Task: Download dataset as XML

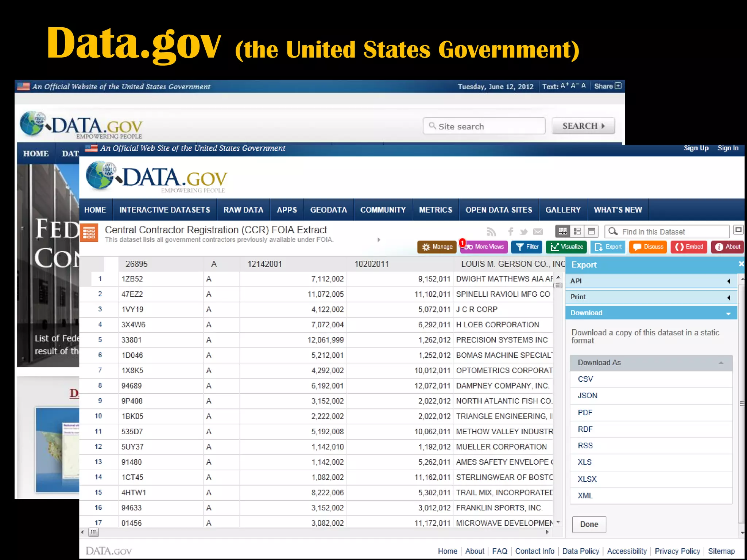Action: pos(651,496)
